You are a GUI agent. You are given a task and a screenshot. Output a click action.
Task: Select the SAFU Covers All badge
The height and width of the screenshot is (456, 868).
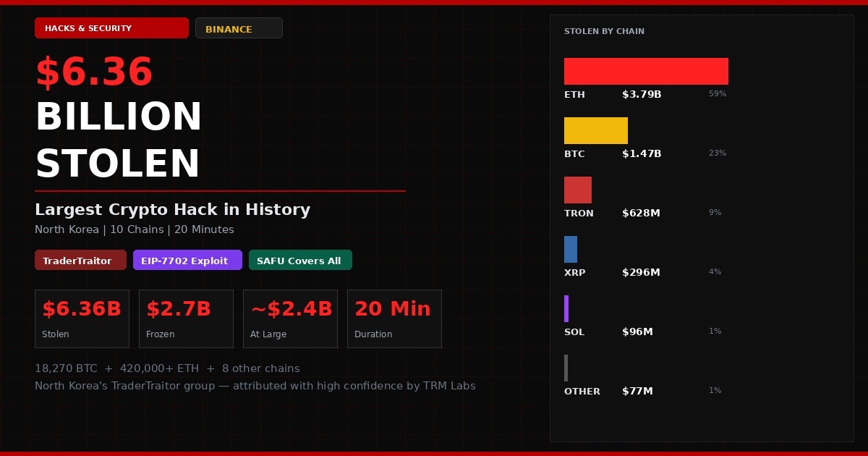click(300, 260)
